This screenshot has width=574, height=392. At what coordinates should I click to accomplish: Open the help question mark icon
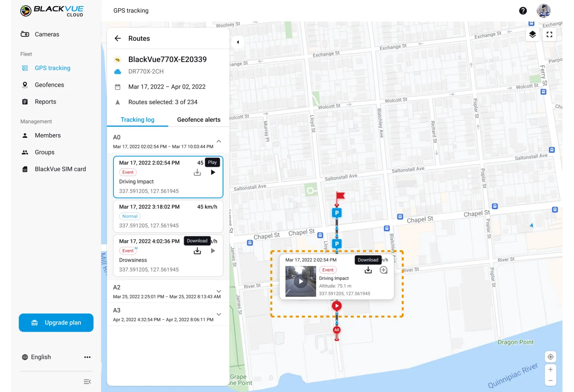pyautogui.click(x=523, y=11)
